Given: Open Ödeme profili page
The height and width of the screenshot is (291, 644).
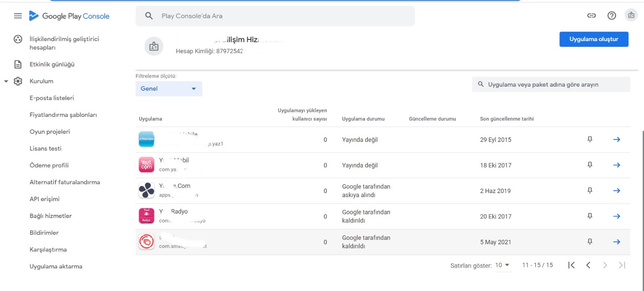Looking at the screenshot, I should click(49, 166).
